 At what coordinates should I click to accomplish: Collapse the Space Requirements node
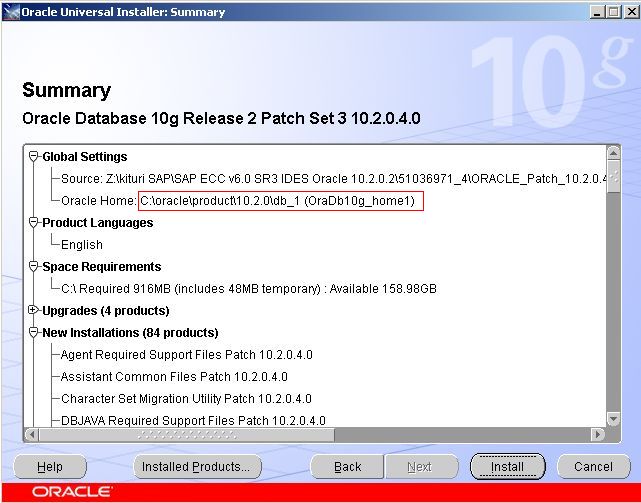click(34, 267)
